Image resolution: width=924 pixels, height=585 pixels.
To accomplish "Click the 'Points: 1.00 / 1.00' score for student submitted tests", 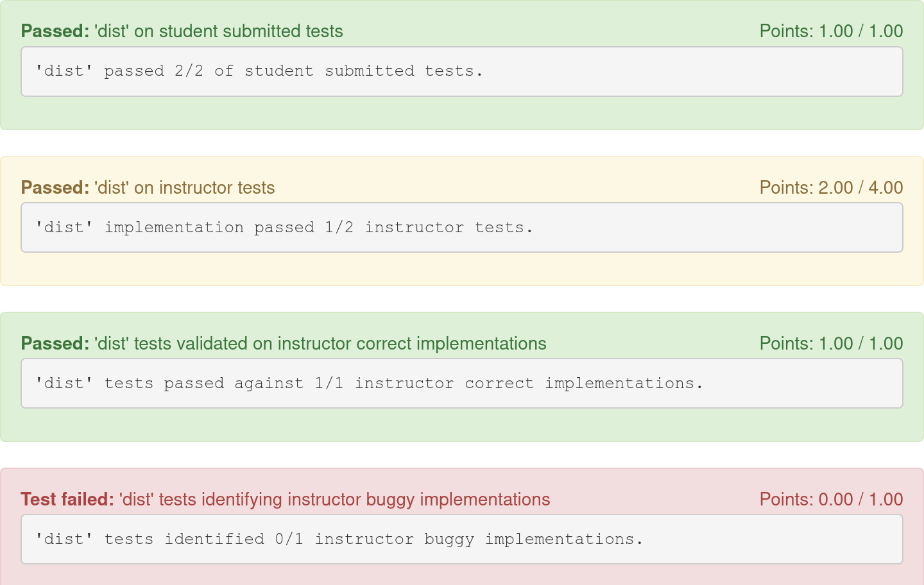I will coord(831,31).
